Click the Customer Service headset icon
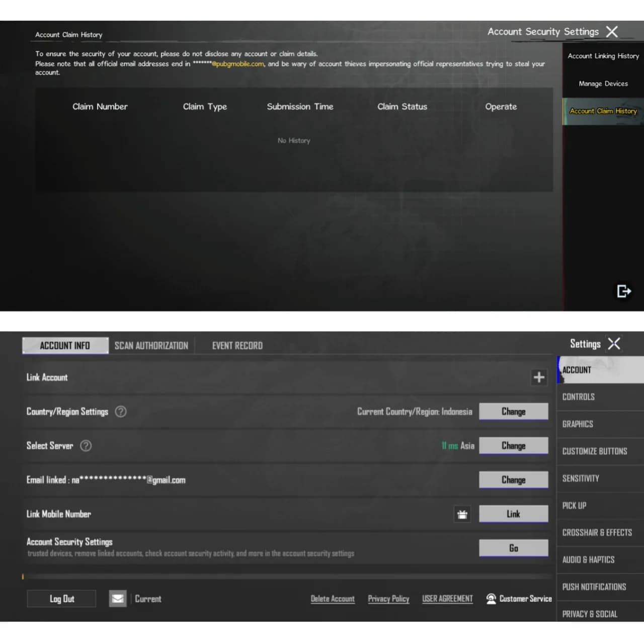Viewport: 644px width, 644px height. click(x=491, y=599)
